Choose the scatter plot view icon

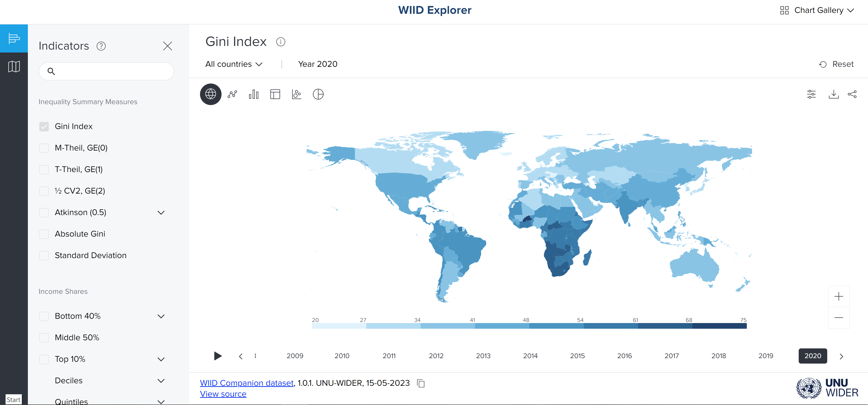[297, 94]
